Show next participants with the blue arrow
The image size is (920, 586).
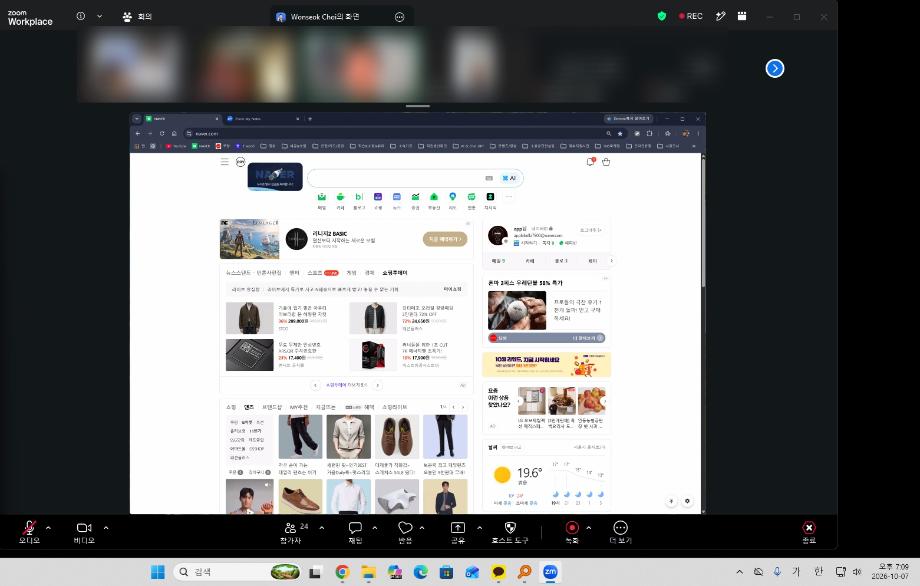[774, 69]
